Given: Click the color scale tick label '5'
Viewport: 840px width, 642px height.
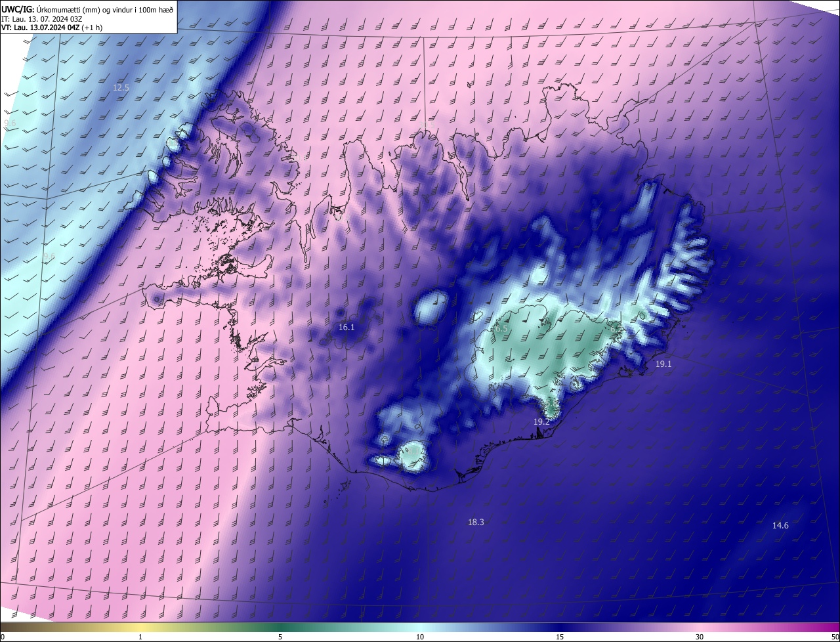Looking at the screenshot, I should (280, 637).
